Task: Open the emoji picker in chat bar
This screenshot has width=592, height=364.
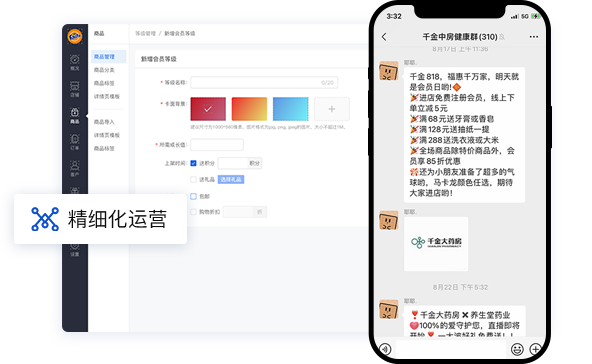Action: pos(517,349)
